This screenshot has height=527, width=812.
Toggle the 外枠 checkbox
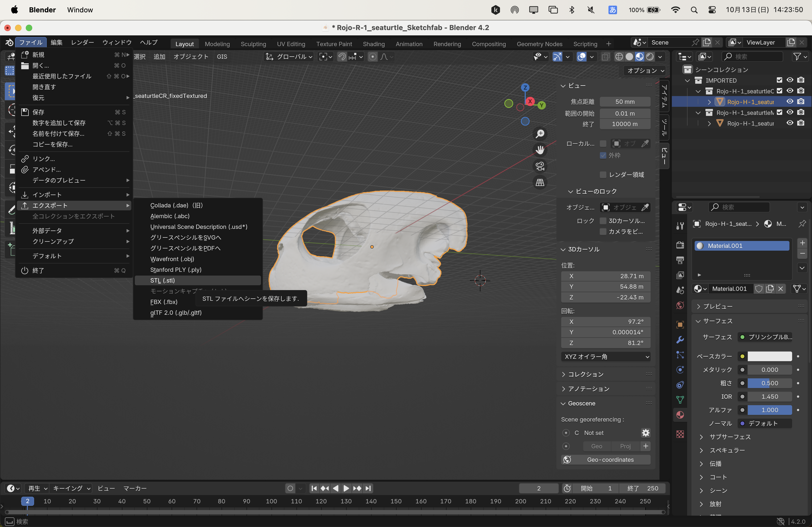coord(603,155)
